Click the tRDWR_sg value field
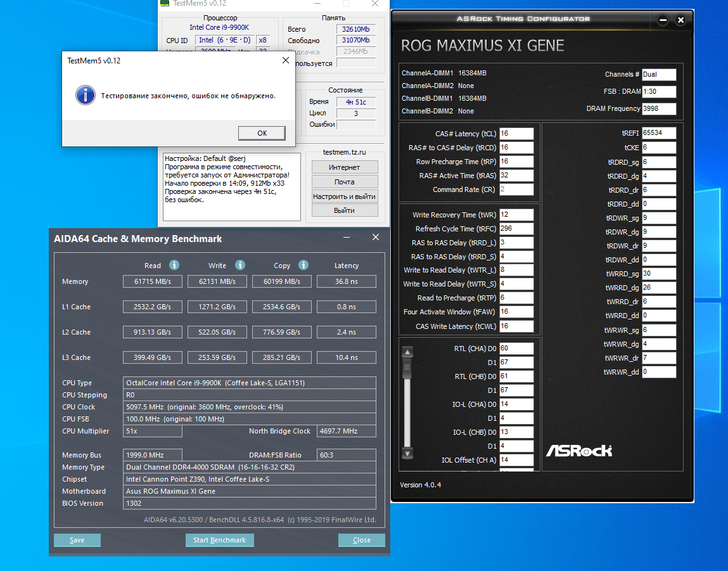Image resolution: width=728 pixels, height=571 pixels. click(659, 218)
